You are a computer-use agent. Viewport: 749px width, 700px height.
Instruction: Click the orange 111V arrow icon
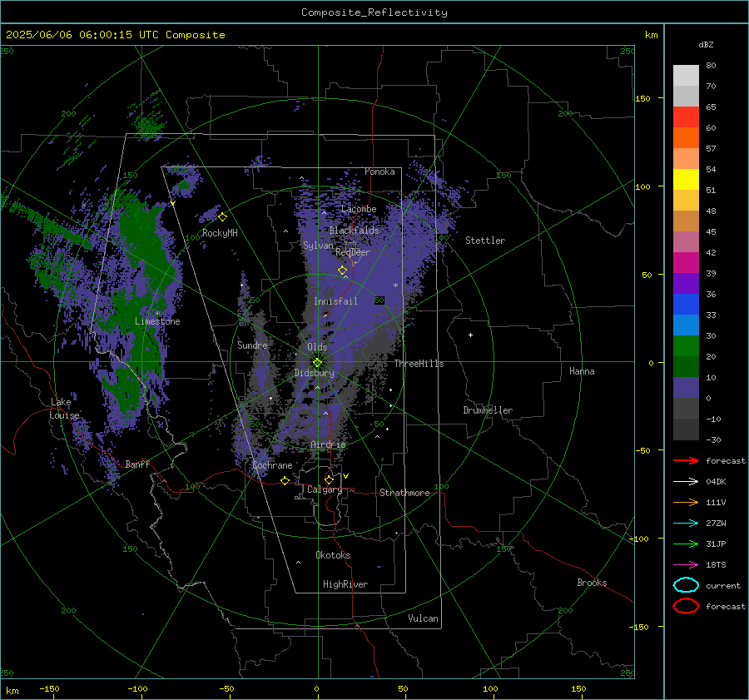686,502
